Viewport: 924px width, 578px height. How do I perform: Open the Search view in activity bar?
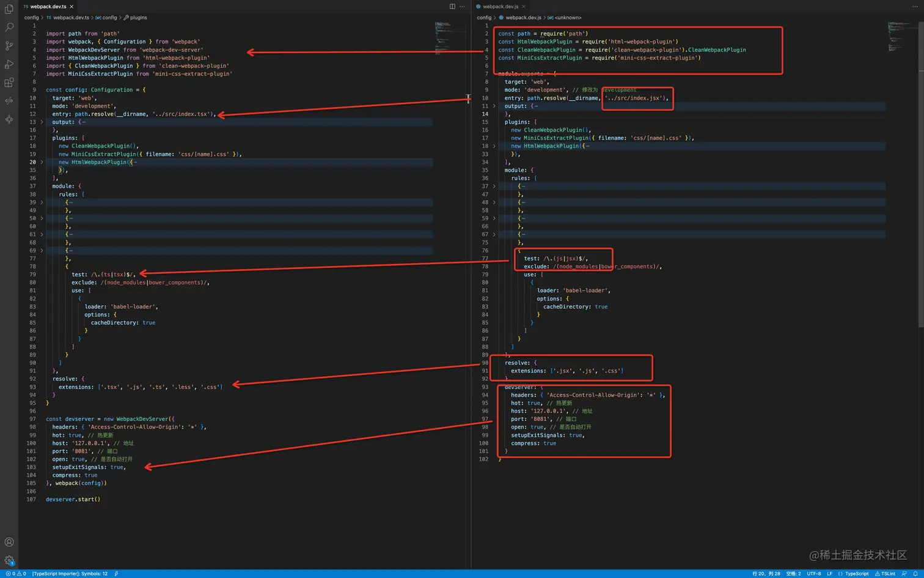tap(9, 28)
